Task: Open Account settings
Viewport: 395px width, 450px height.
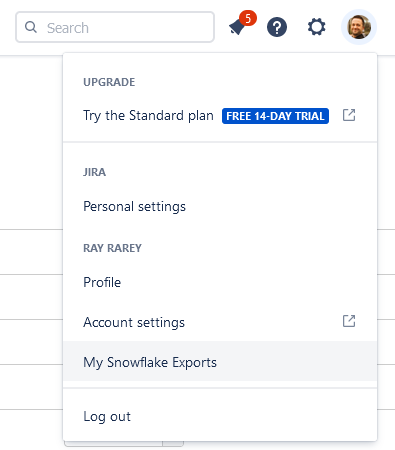Action: coord(220,322)
